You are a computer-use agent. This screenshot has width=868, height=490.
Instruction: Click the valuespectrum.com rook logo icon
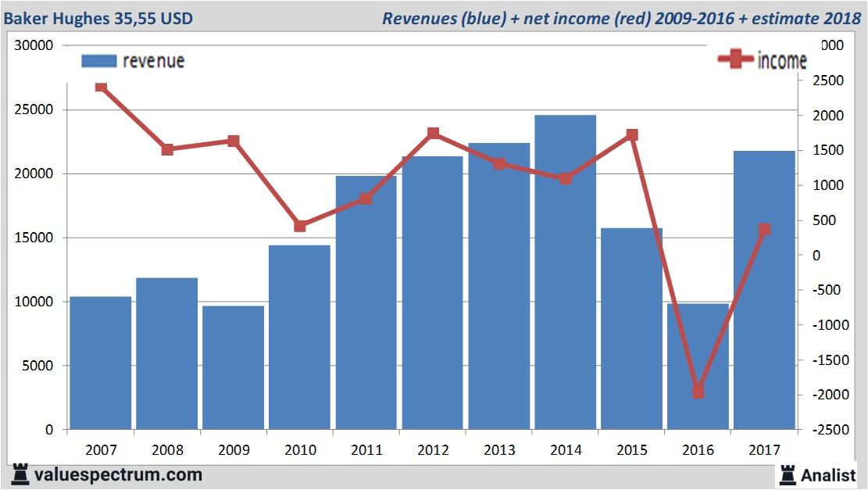20,474
